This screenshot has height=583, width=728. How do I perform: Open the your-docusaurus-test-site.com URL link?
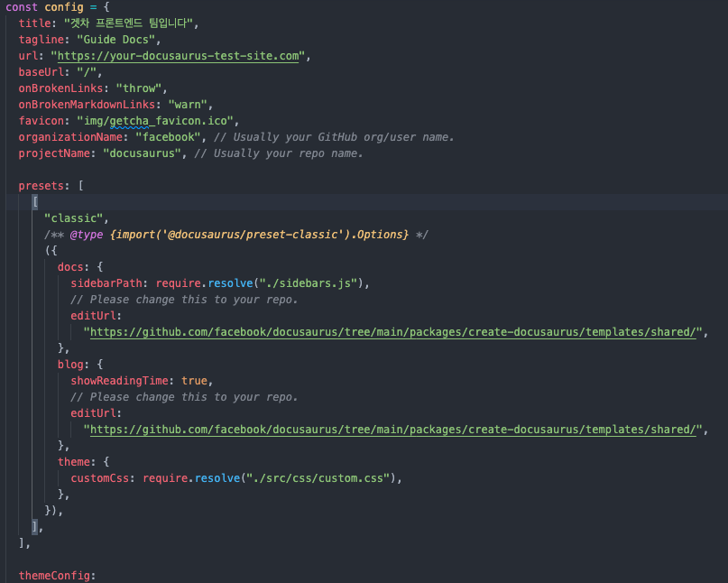point(179,56)
